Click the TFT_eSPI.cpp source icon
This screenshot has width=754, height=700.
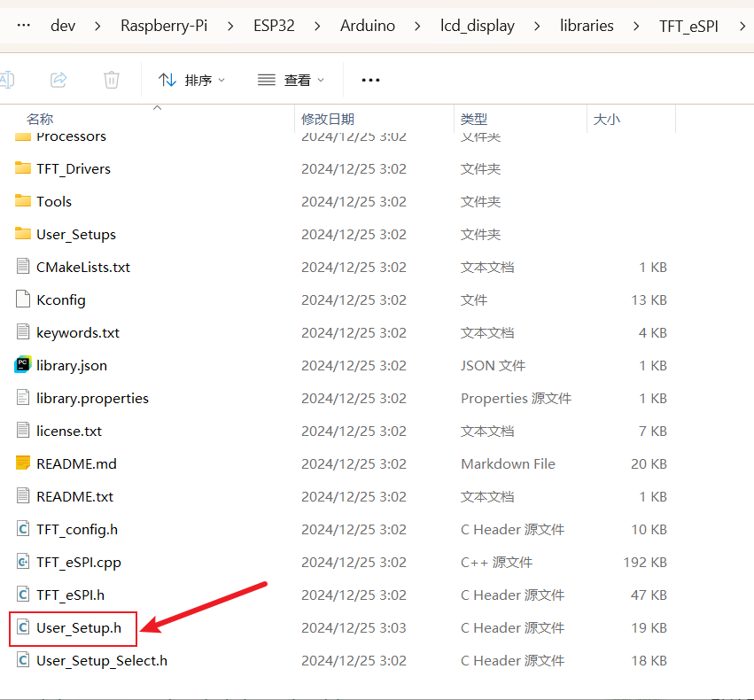pos(23,561)
